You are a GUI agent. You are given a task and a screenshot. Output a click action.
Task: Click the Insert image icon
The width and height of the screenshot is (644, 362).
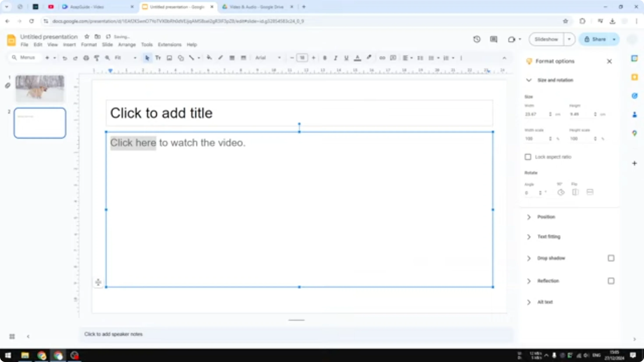[170, 58]
